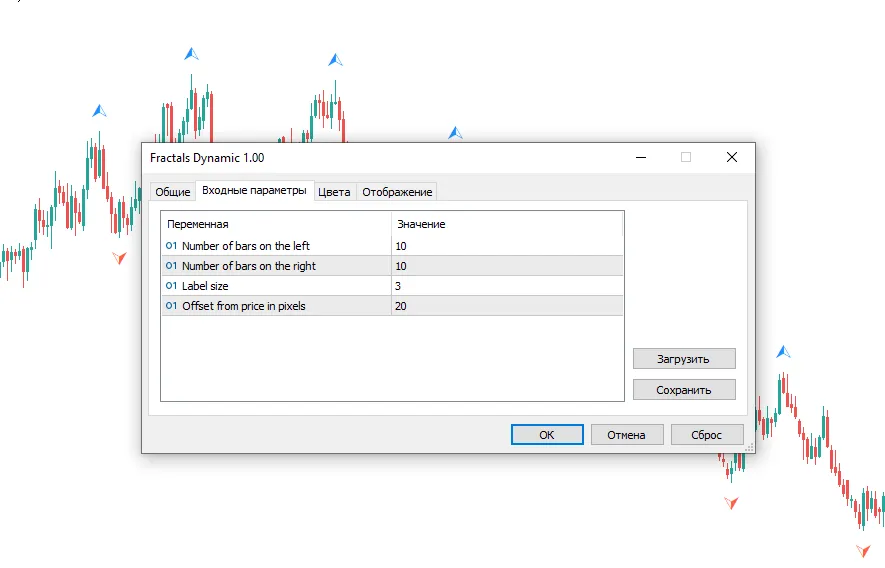
Task: Go to the Отображение tab
Action: (x=397, y=192)
